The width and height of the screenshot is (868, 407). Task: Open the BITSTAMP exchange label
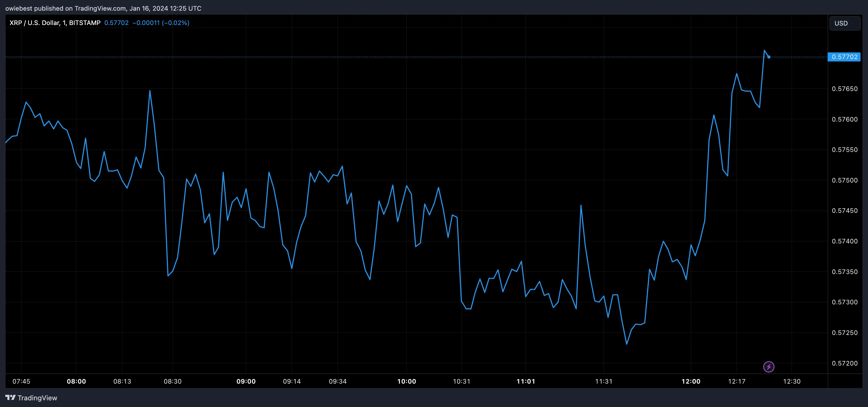coord(85,23)
